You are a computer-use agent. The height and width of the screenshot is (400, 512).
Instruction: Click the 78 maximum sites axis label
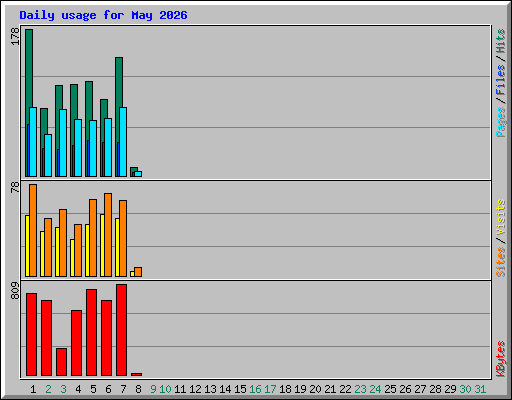click(15, 187)
